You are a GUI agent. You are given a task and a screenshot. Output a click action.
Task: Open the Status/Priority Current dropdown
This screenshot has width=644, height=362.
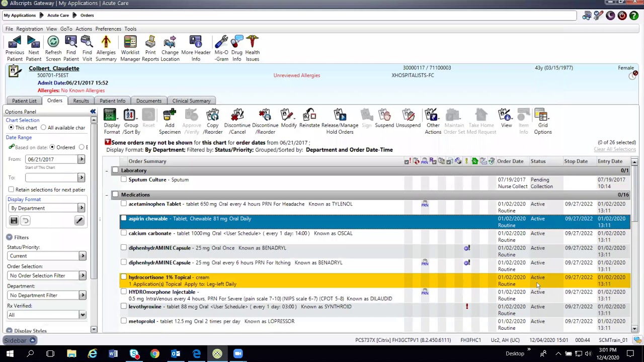pos(83,256)
